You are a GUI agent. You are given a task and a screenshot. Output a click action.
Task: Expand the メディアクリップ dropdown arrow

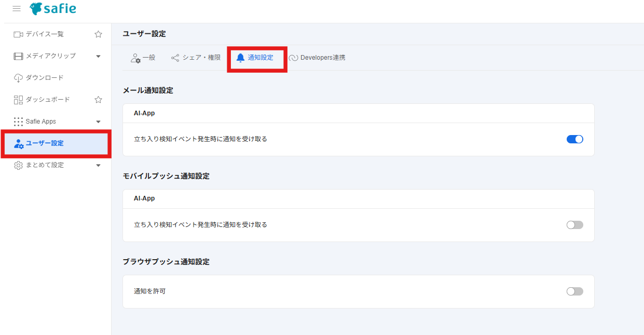coord(99,56)
